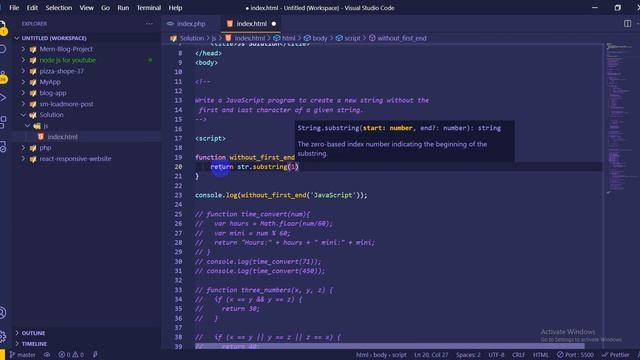Open the Edit menu
Image resolution: width=640 pixels, height=360 pixels.
[32, 8]
